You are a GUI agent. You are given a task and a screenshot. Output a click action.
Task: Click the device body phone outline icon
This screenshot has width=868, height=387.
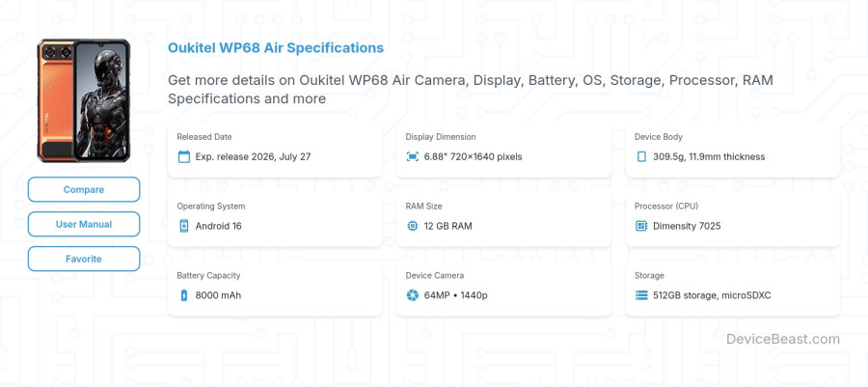pyautogui.click(x=641, y=156)
